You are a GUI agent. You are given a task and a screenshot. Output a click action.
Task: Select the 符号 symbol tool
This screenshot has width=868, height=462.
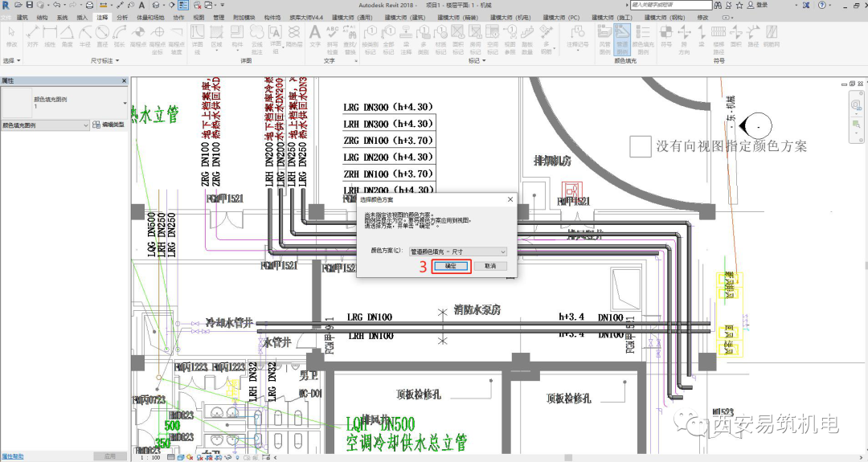click(666, 36)
